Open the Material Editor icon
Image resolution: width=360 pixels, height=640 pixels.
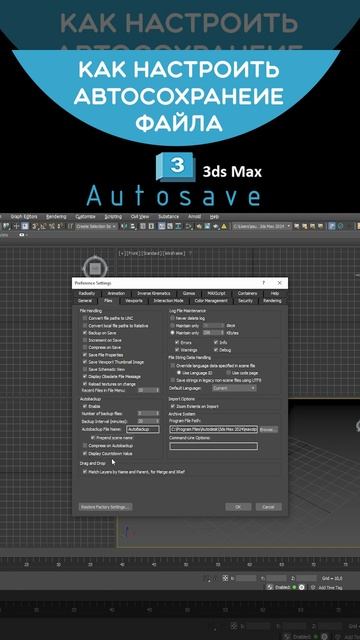pos(189,226)
